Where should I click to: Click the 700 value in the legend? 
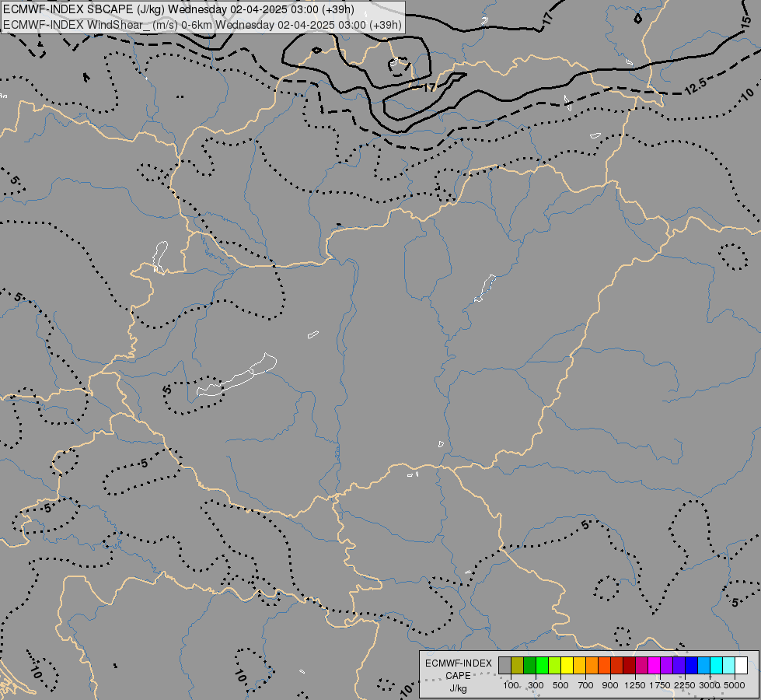click(x=586, y=685)
